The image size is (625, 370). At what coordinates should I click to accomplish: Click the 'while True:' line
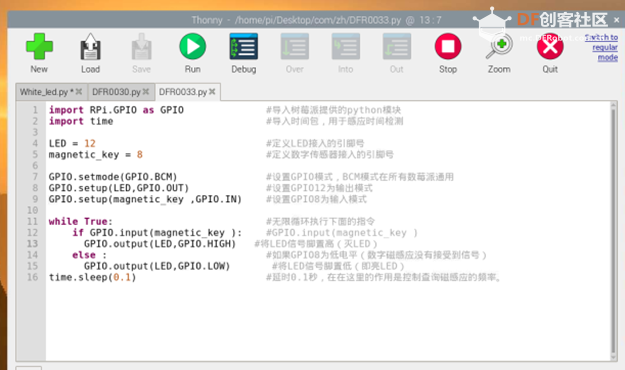81,222
